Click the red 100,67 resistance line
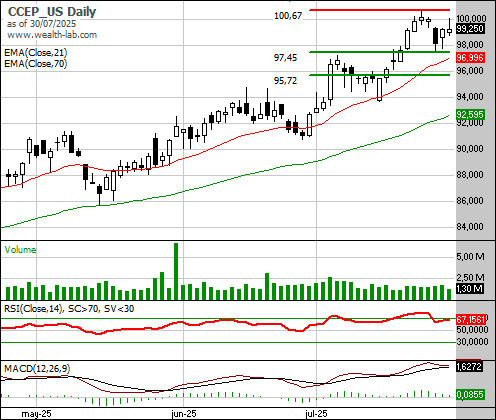The height and width of the screenshot is (420, 496). tap(379, 10)
